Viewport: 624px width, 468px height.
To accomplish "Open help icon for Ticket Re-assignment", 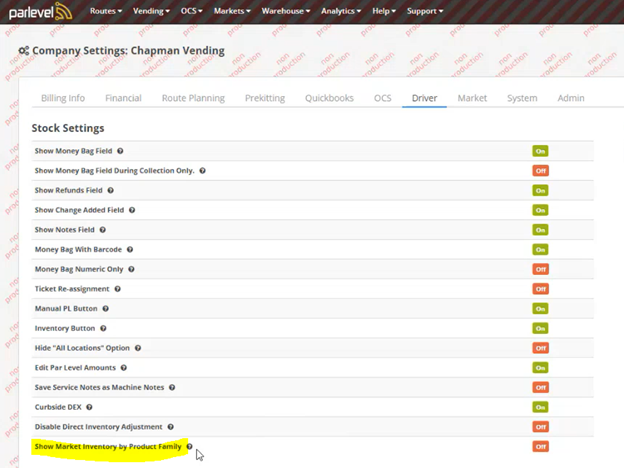I will click(117, 289).
